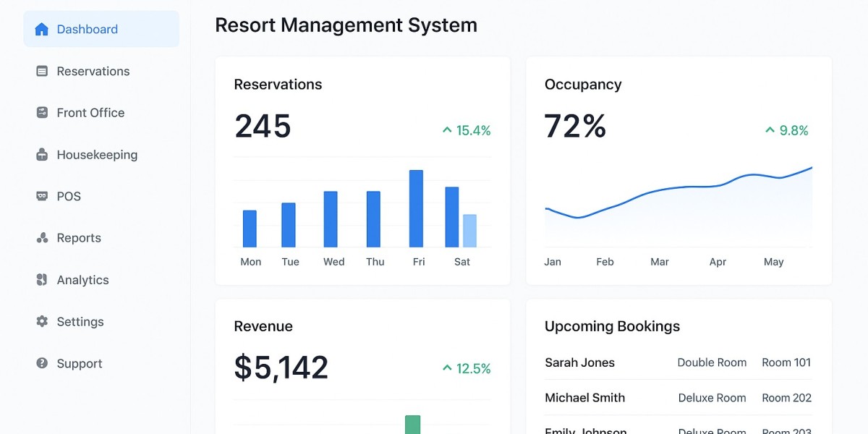Screen dimensions: 868x434
Task: Click the Jan label on Occupancy axis
Action: (553, 262)
